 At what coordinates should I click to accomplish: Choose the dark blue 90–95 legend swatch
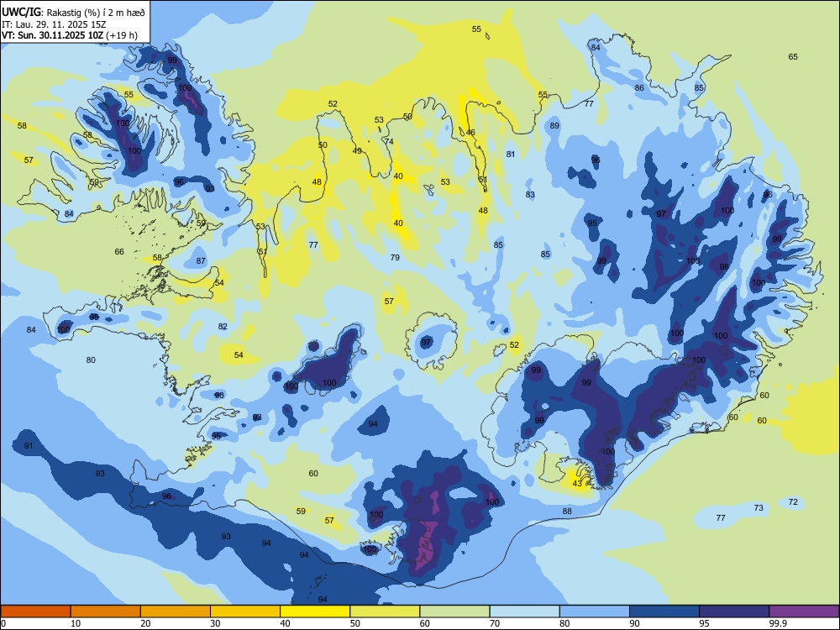click(x=664, y=612)
